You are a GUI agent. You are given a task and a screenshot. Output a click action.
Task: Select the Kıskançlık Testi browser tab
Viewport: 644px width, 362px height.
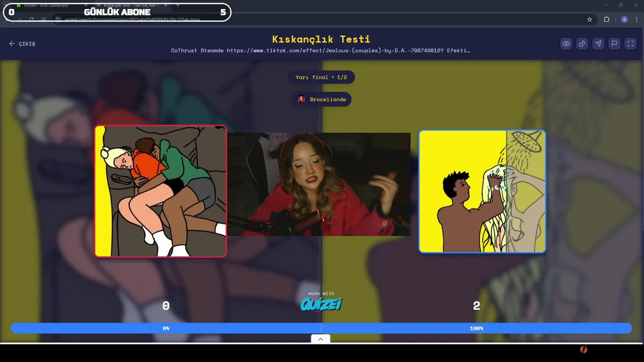point(131,5)
